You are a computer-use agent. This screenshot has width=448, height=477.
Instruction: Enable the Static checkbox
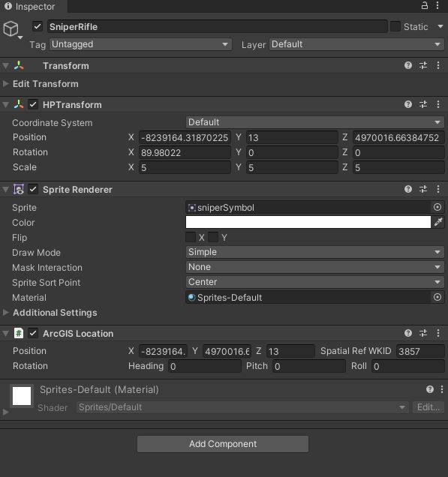(x=395, y=26)
